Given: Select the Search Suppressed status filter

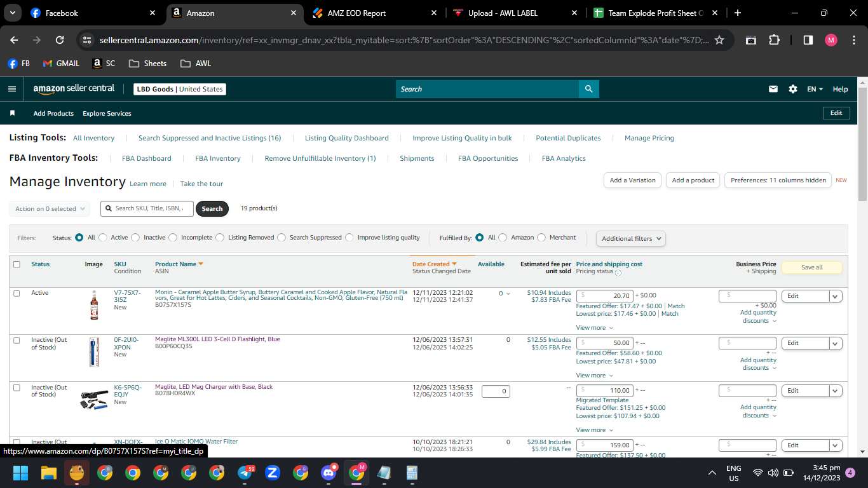Looking at the screenshot, I should tap(281, 238).
